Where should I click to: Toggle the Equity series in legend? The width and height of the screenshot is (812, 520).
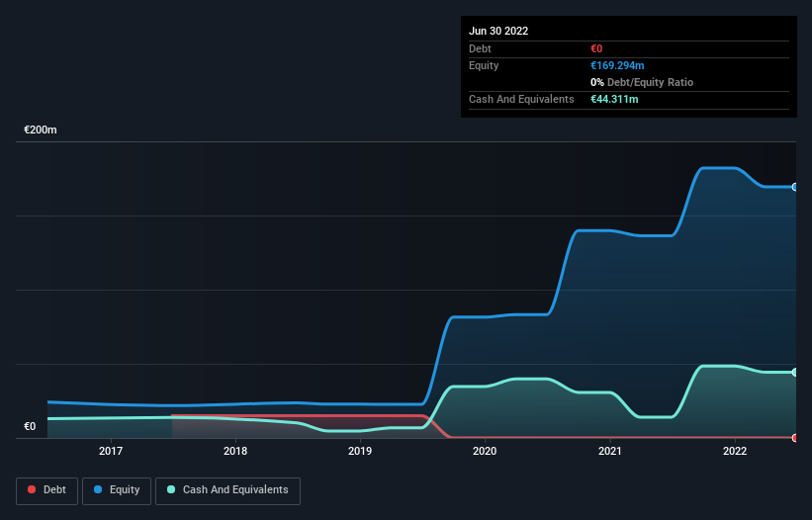(x=117, y=490)
